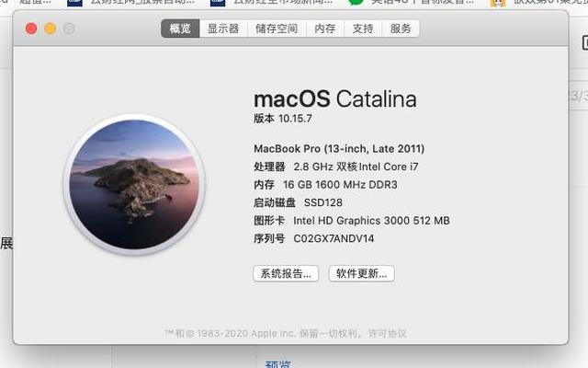The image size is (588, 368).
Task: Click the green WeChat bookmark icon
Action: pos(356,3)
